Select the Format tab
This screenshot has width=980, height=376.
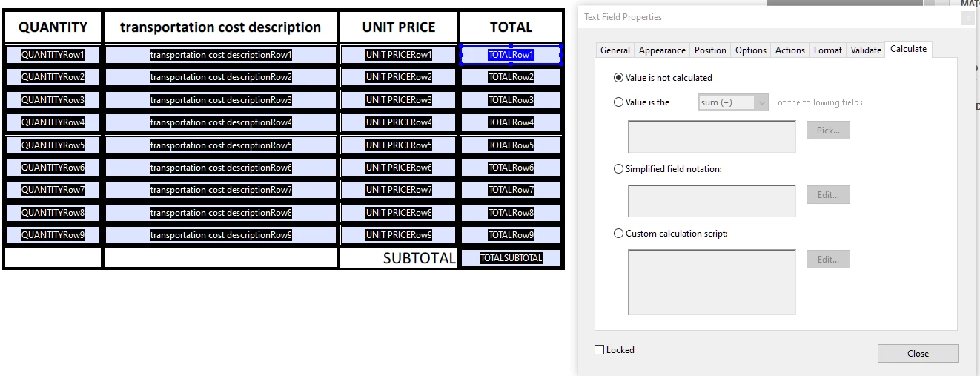point(827,50)
